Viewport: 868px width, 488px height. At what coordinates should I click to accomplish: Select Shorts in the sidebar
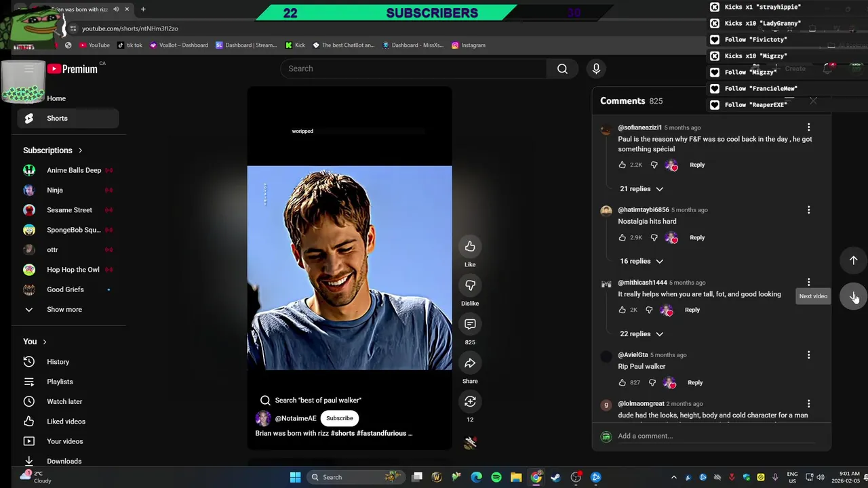click(68, 118)
